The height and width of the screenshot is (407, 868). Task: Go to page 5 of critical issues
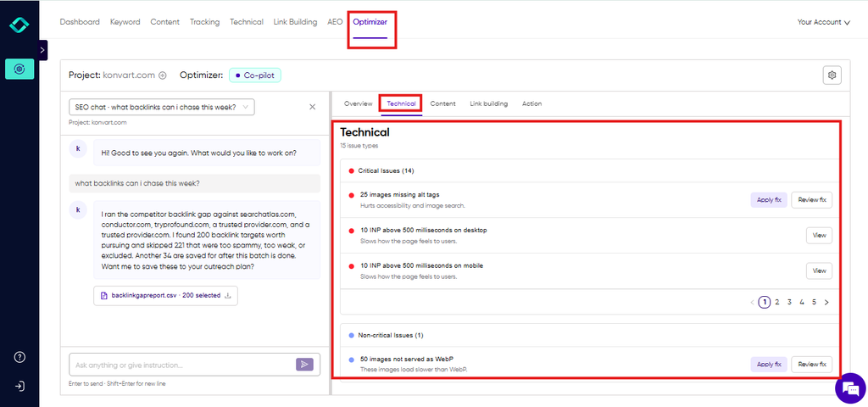(815, 303)
